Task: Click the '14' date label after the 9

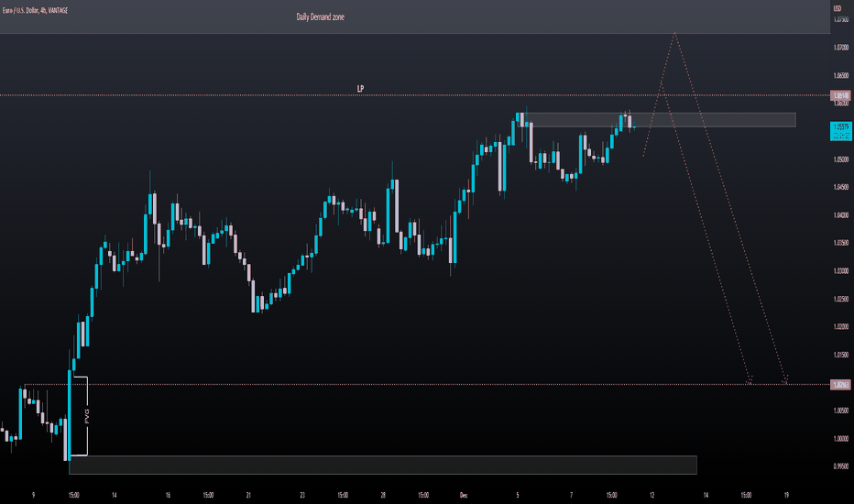Action: (114, 495)
